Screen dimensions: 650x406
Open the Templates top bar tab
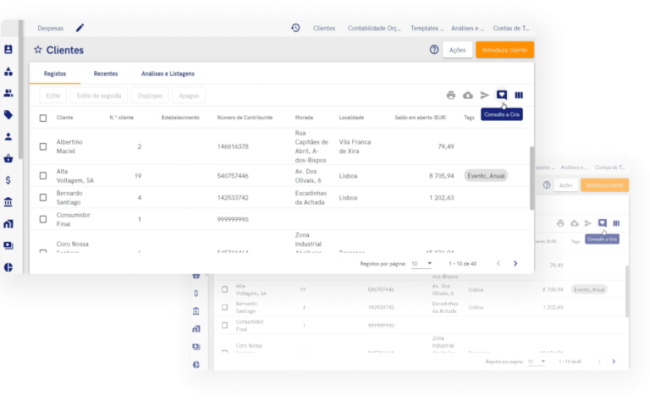(427, 28)
